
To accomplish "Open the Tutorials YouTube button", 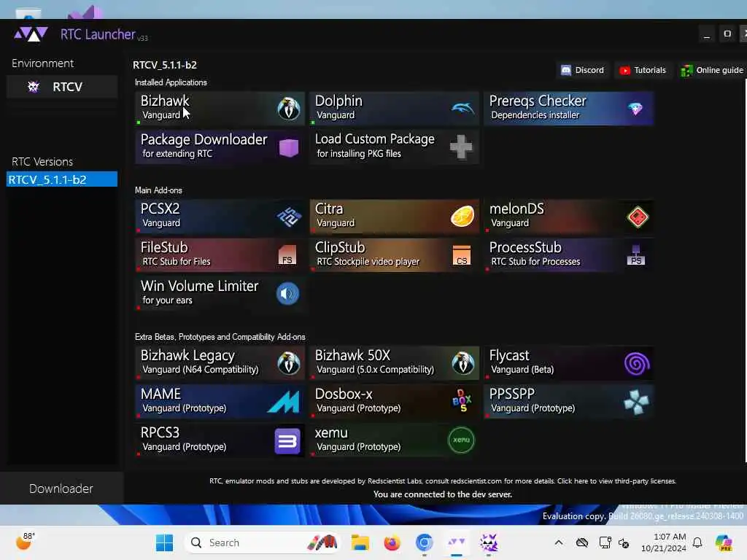I will point(643,70).
